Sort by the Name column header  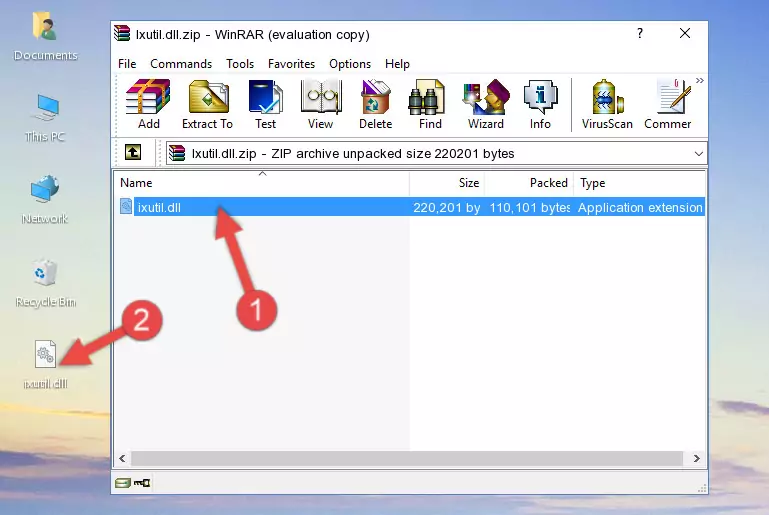(x=262, y=183)
